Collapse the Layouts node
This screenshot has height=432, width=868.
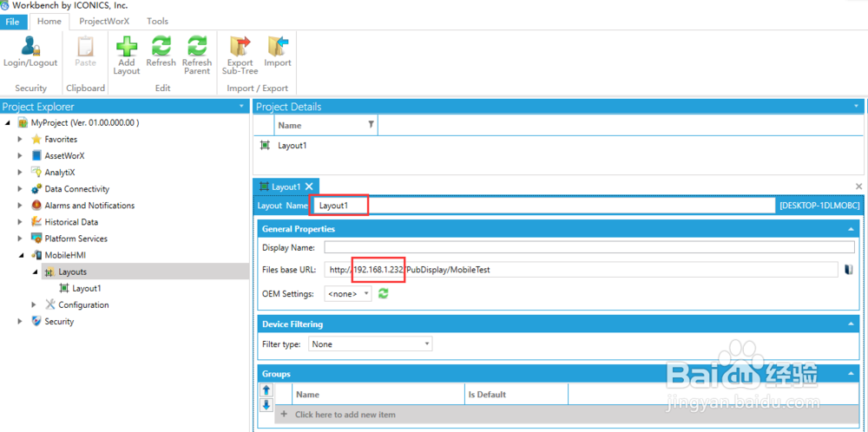(35, 272)
